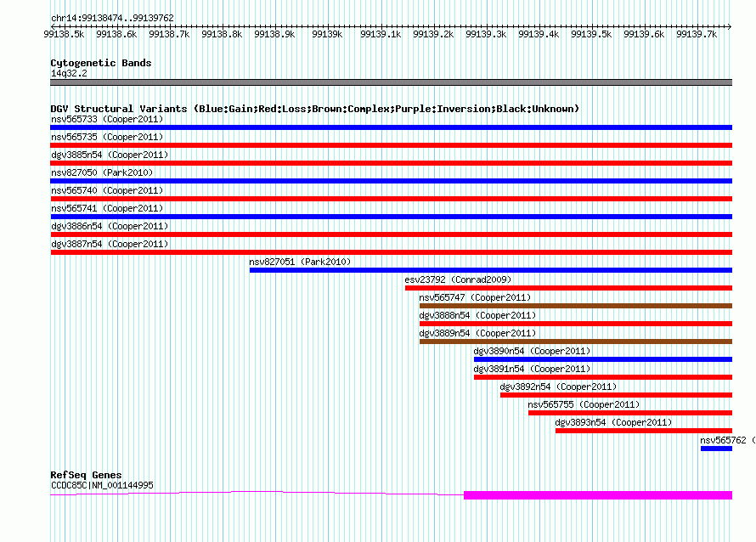Click the RefSeq Genes track title
Viewport: 756px width, 542px height.
pyautogui.click(x=86, y=475)
